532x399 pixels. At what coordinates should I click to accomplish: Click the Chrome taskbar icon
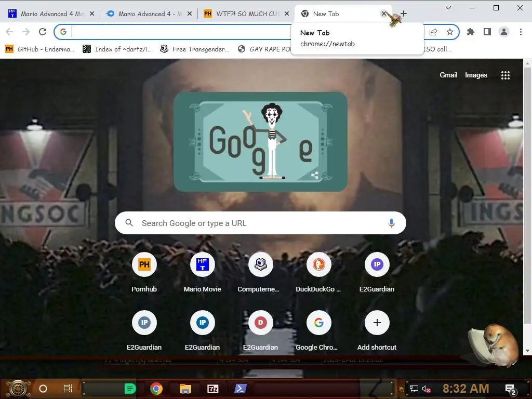pos(156,389)
